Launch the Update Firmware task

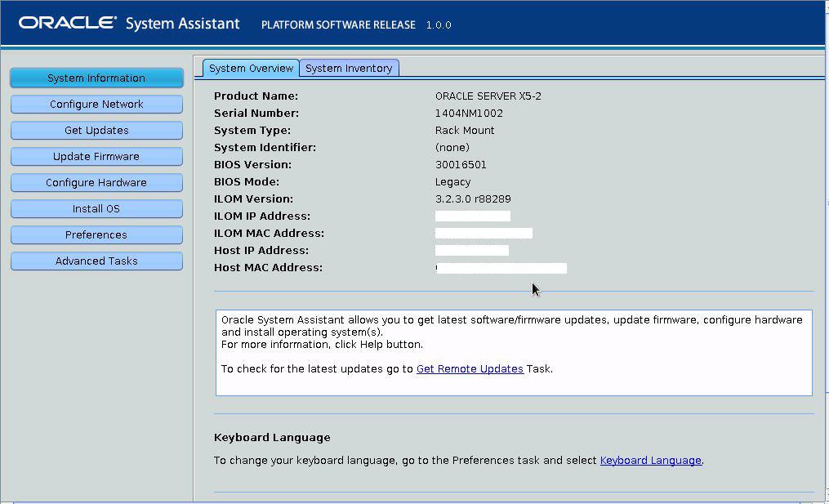[x=96, y=156]
